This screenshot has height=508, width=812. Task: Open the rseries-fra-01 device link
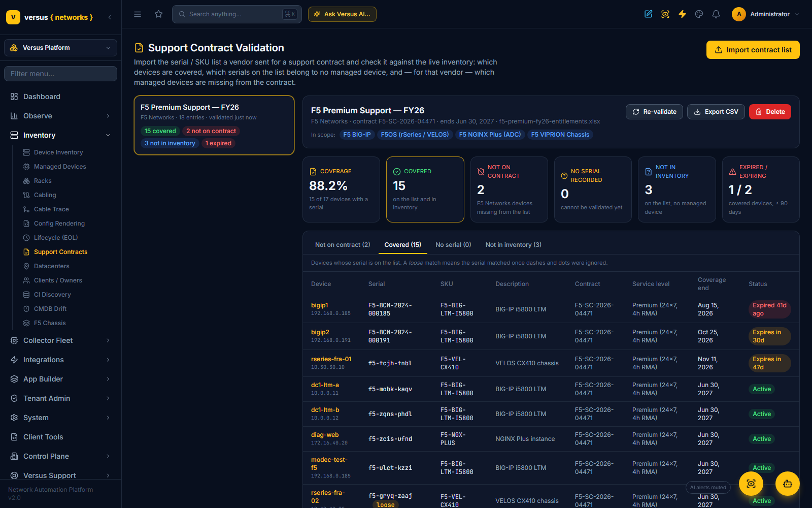pyautogui.click(x=331, y=359)
